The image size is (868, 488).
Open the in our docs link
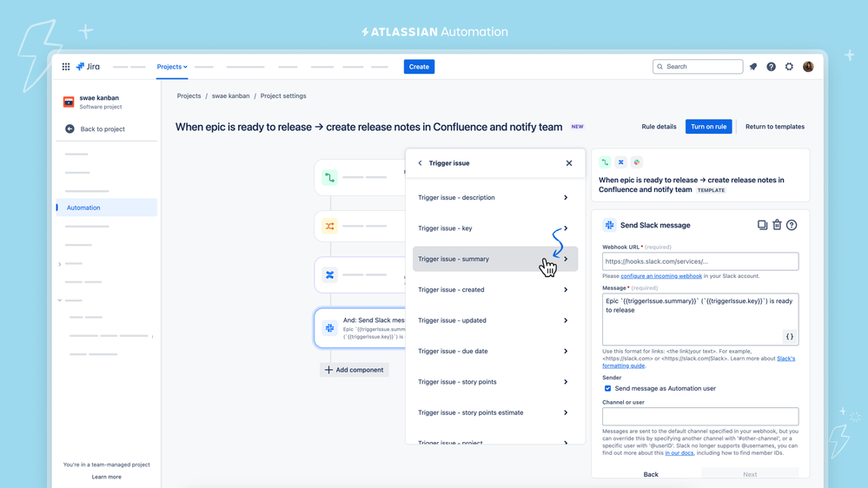(x=679, y=452)
